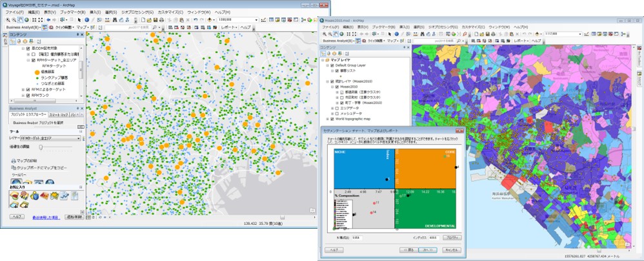
Task: Toggle the World topographic map checkbox
Action: coord(332,120)
